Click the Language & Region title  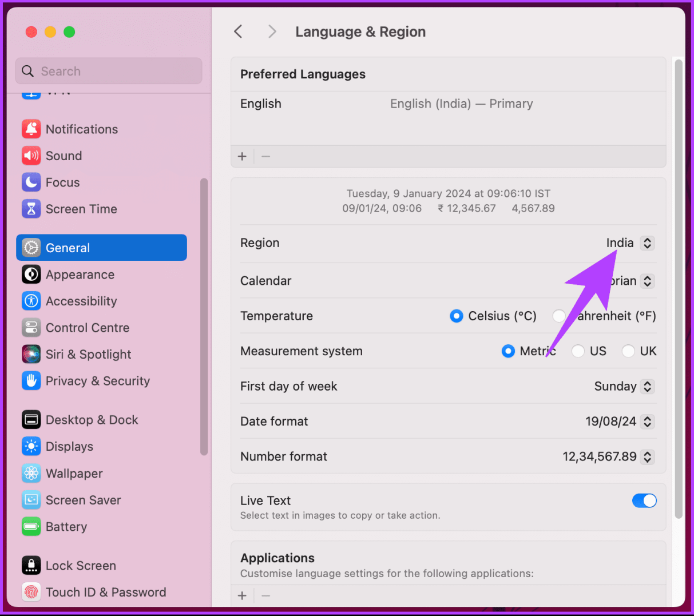click(x=360, y=32)
